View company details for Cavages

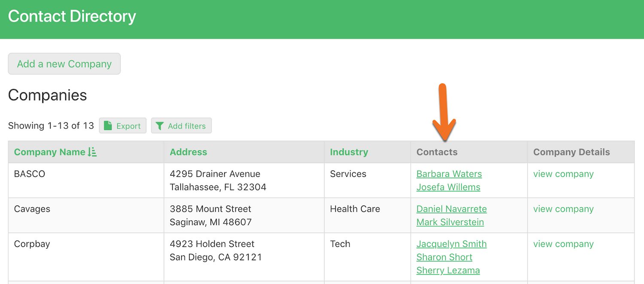tap(563, 209)
